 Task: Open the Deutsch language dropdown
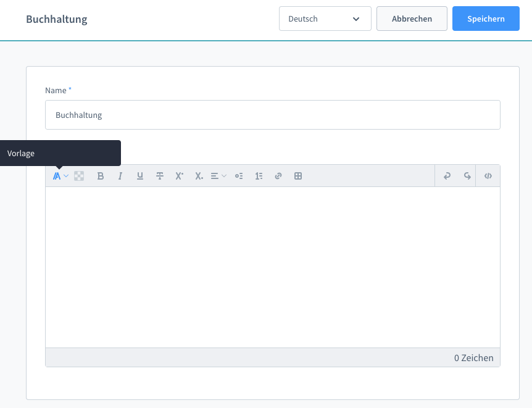325,19
